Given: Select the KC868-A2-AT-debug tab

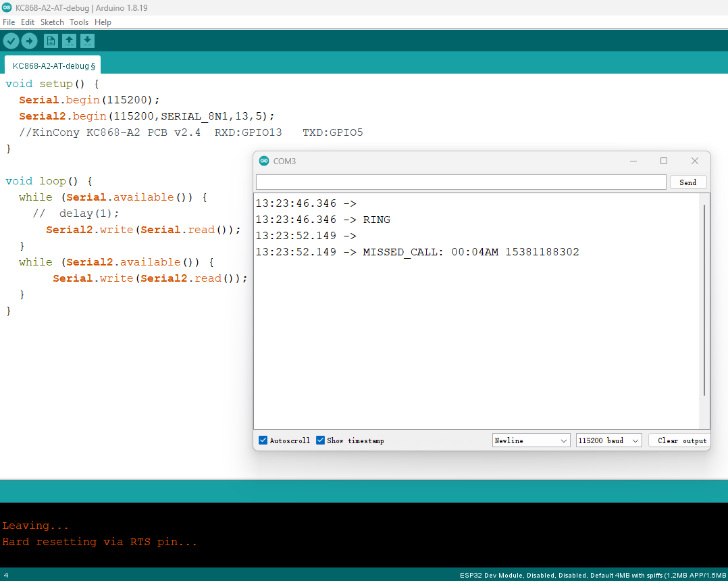Looking at the screenshot, I should tap(53, 66).
